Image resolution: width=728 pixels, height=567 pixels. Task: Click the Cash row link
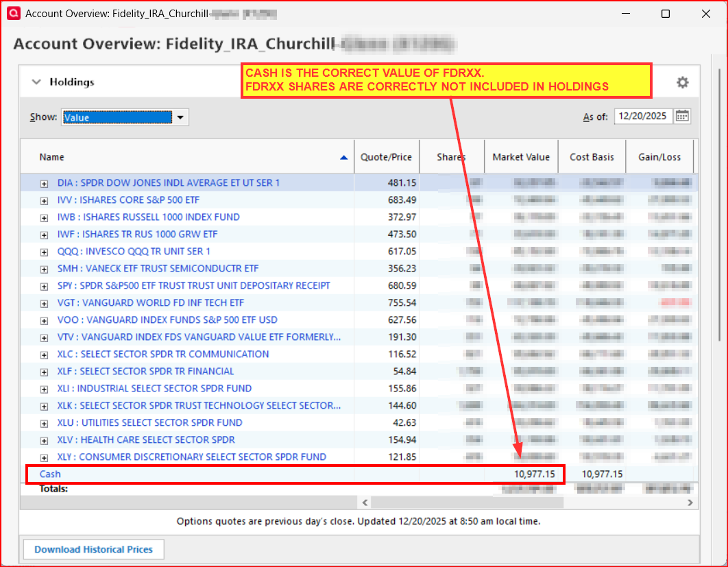[x=50, y=474]
